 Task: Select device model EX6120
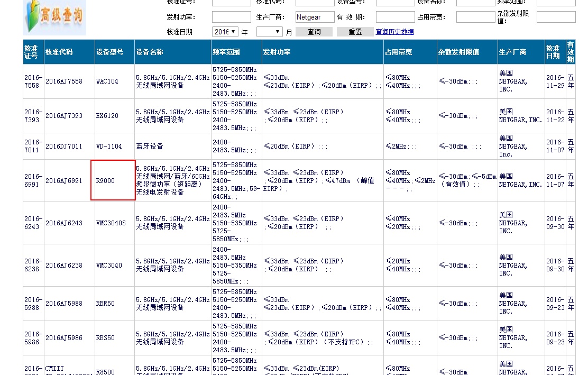107,116
